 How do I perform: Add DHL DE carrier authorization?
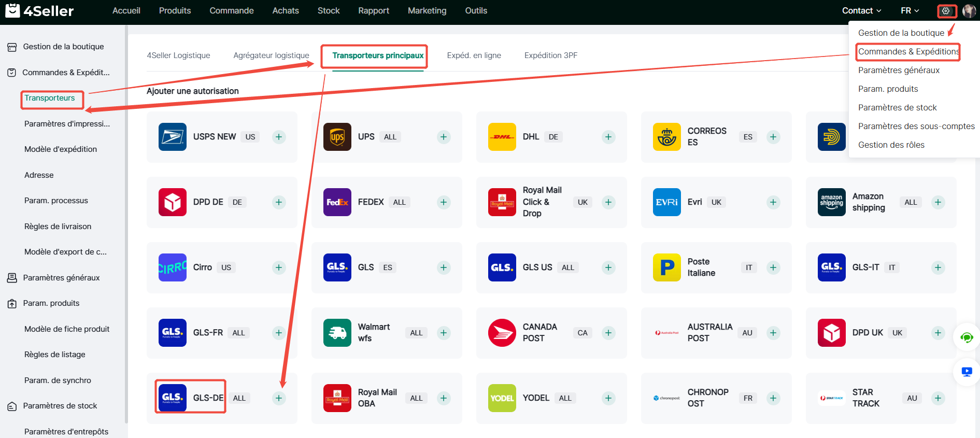[608, 137]
